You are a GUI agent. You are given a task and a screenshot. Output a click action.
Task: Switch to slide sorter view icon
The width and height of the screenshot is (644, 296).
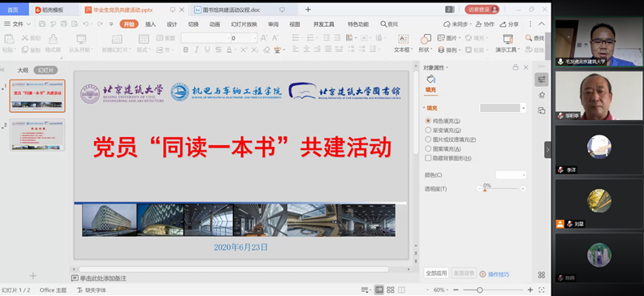[x=391, y=290]
